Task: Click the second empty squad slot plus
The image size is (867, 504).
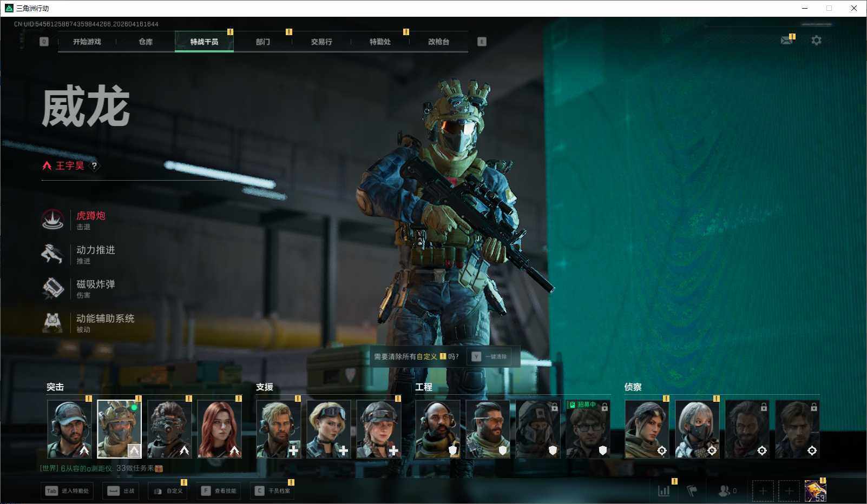Action: pos(789,491)
